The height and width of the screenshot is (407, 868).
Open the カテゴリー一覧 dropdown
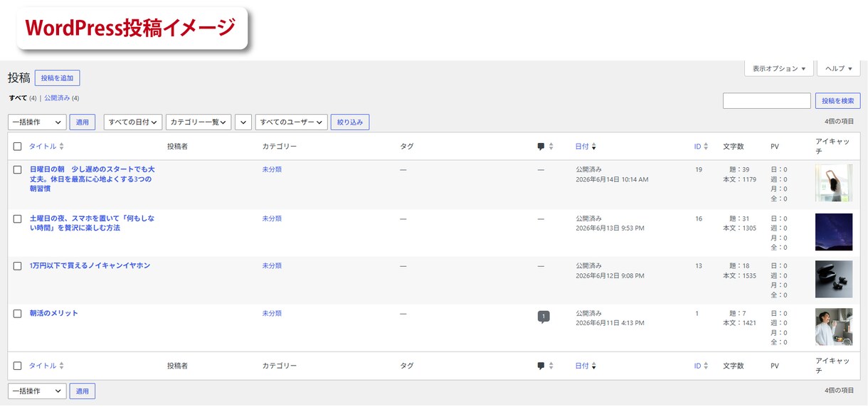pos(199,122)
